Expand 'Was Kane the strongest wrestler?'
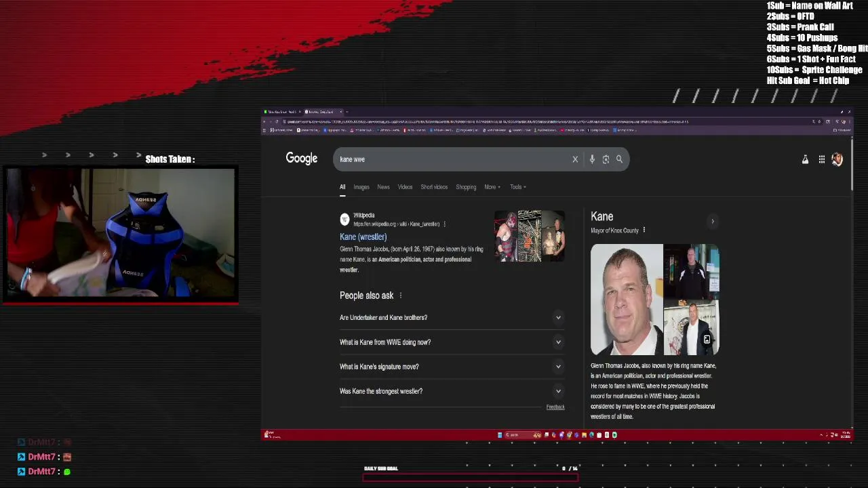The height and width of the screenshot is (488, 868). pyautogui.click(x=451, y=391)
